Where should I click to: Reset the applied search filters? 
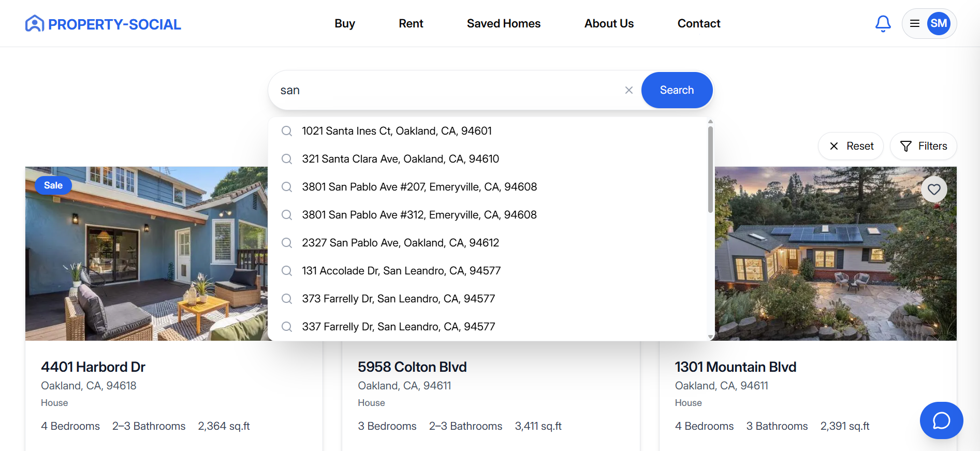coord(851,147)
